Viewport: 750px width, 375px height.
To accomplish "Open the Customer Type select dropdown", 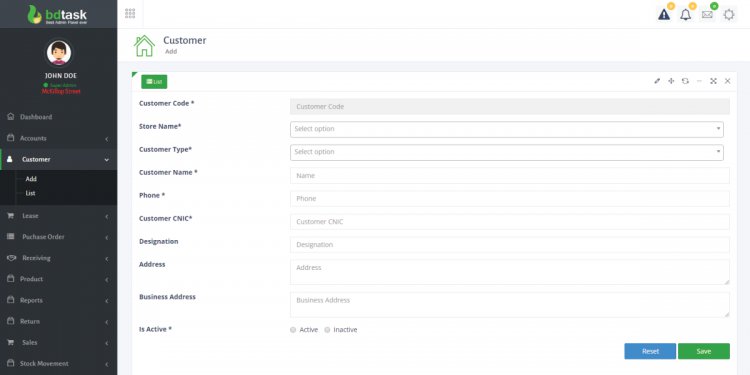I will coord(507,153).
